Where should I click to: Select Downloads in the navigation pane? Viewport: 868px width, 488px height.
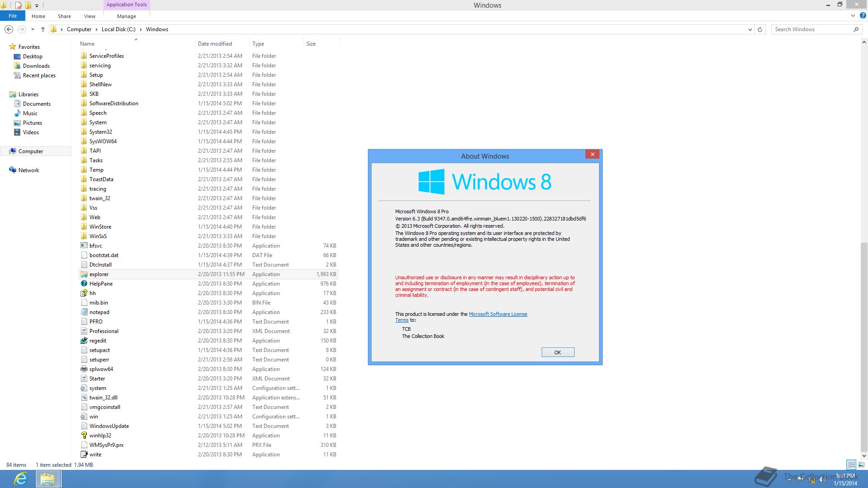(x=36, y=66)
